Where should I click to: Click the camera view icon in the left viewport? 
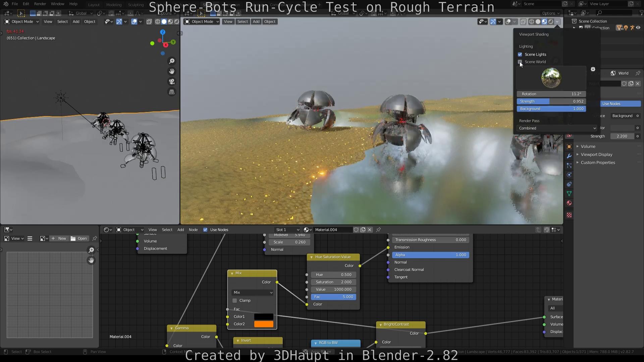(x=172, y=81)
